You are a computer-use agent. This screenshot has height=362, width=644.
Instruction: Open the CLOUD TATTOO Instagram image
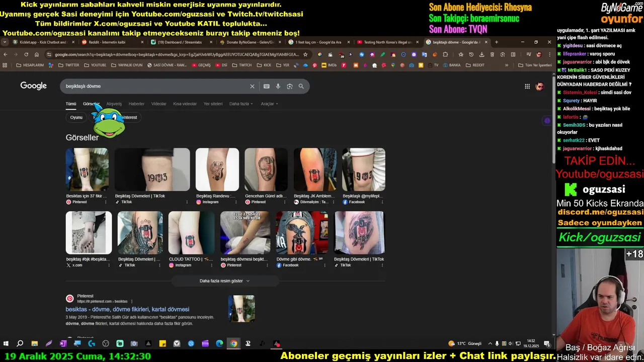tap(191, 232)
